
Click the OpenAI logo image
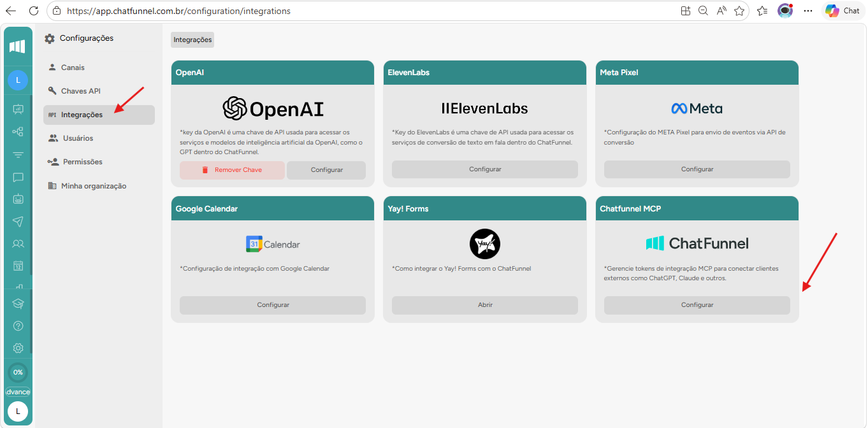click(273, 108)
